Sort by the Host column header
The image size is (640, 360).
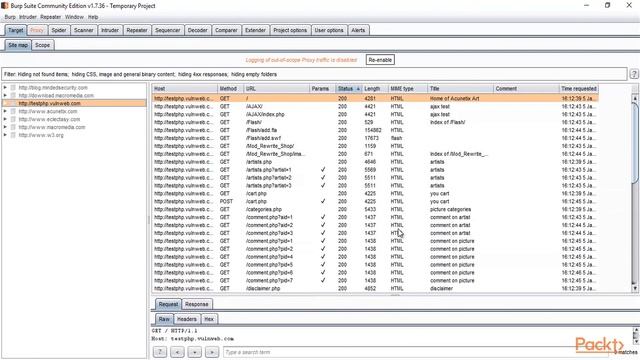click(x=185, y=89)
